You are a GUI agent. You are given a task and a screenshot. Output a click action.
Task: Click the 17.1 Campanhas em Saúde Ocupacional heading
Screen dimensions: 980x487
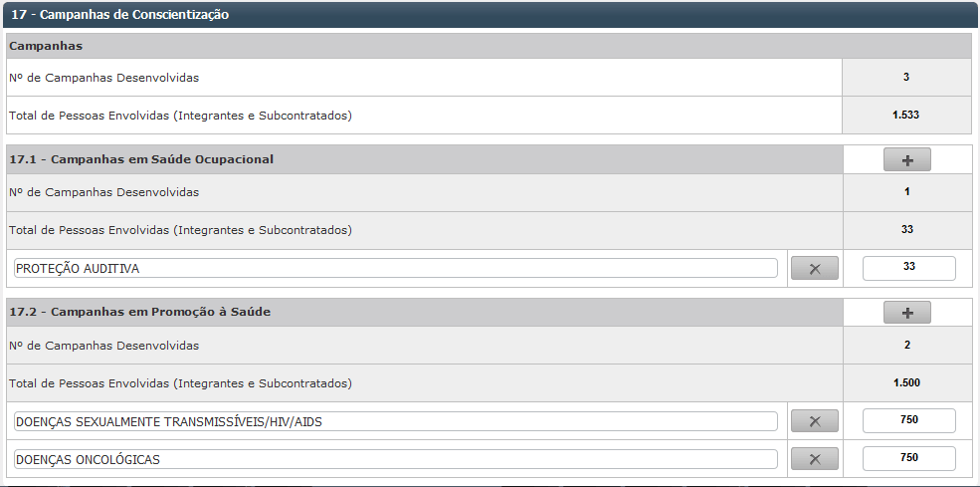click(141, 159)
